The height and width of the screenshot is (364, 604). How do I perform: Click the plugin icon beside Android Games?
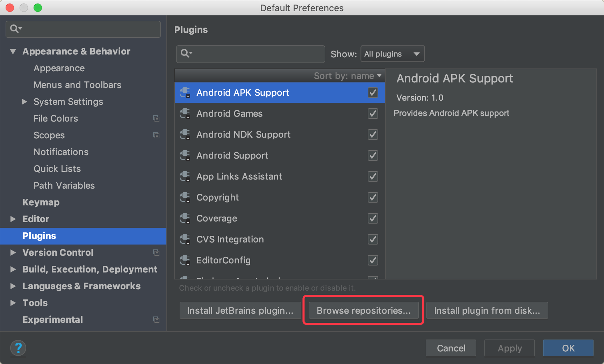(185, 114)
